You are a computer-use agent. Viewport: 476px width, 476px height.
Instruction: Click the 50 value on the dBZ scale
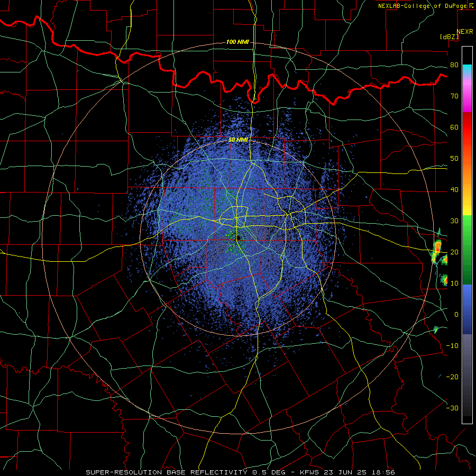(454, 159)
